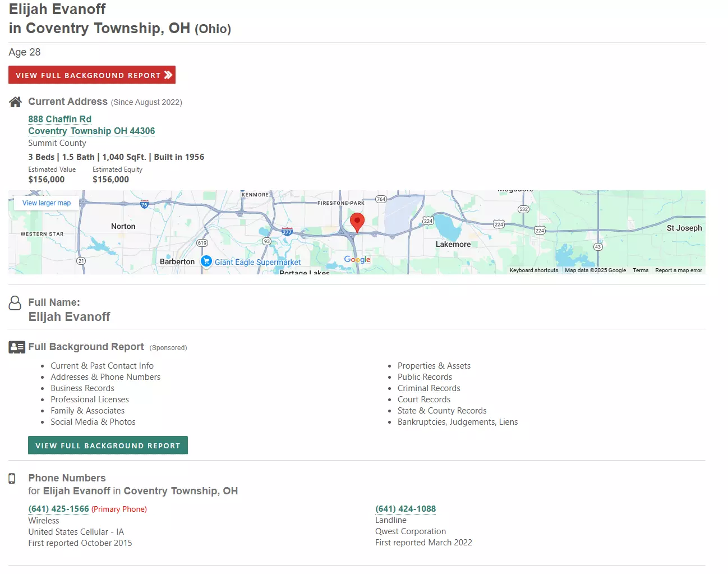728x574 pixels.
Task: Click the State & County Records item
Action: [442, 411]
